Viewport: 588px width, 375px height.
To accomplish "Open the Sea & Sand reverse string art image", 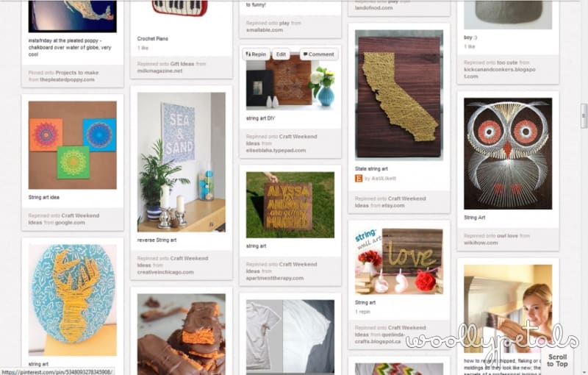I will tap(182, 162).
